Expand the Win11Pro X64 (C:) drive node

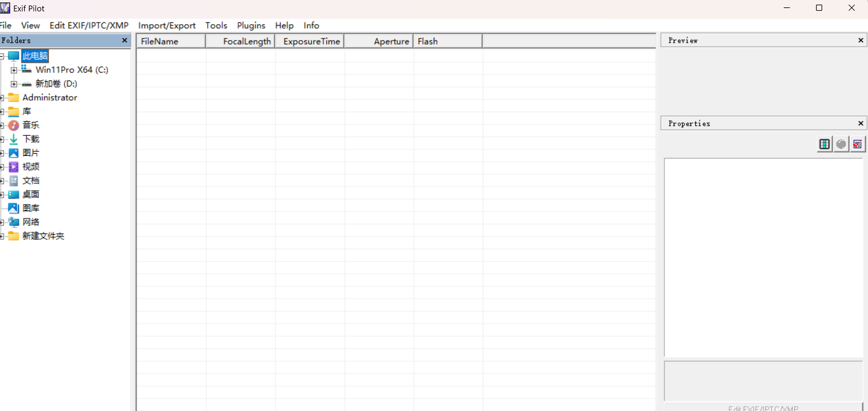(14, 70)
